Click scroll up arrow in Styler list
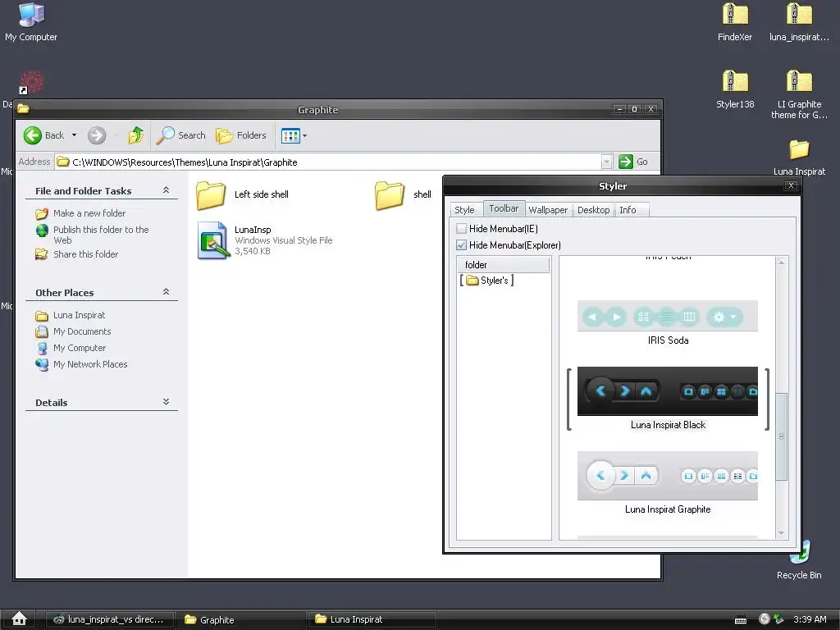 click(782, 262)
